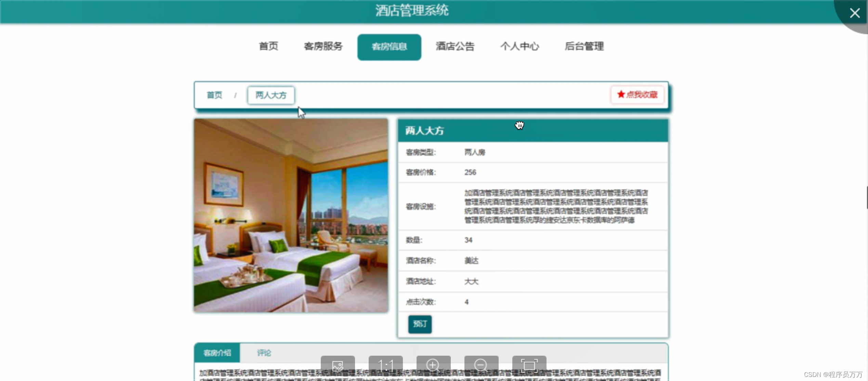Click the red star 点我收藏 favorite button
Viewport: 868px width, 381px height.
pos(637,95)
